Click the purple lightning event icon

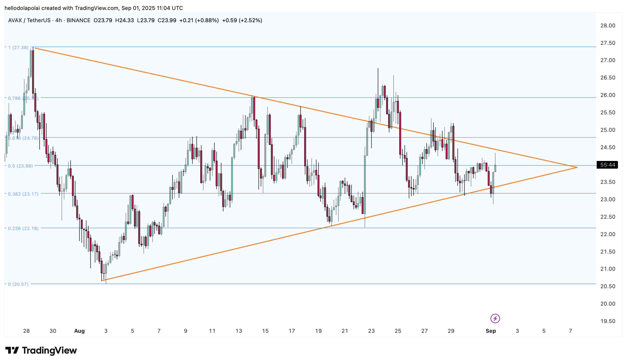(x=495, y=318)
